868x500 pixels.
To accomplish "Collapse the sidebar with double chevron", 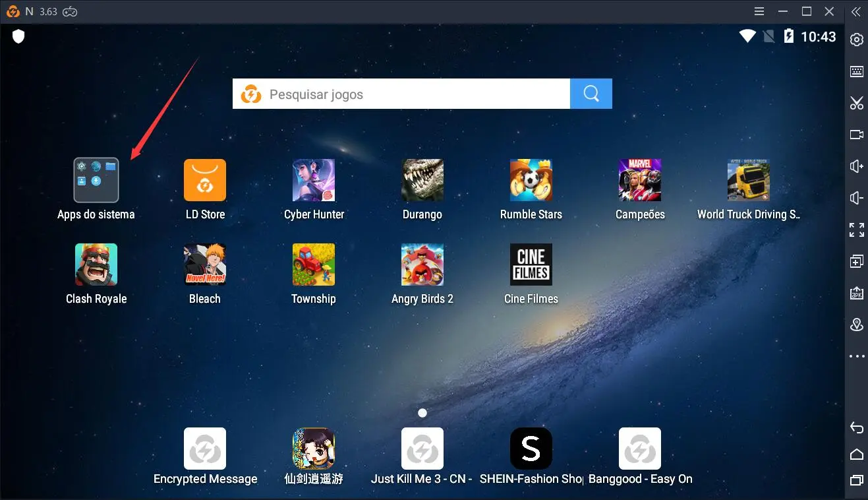I will [856, 11].
